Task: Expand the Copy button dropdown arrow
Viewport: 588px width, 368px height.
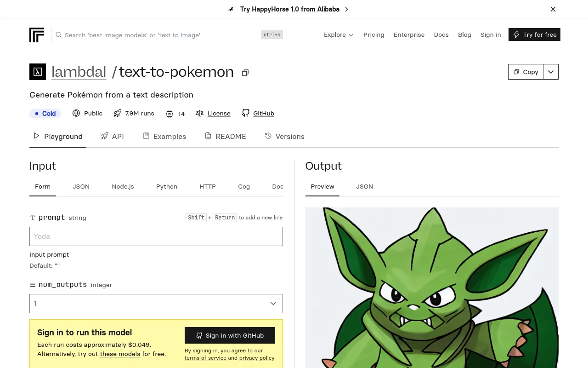Action: 551,72
